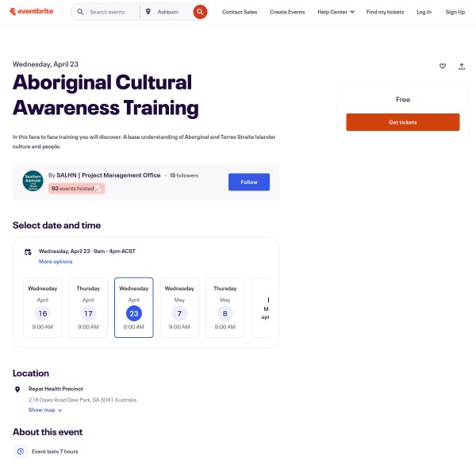The image size is (476, 476).
Task: Click the Get tickets button
Action: pos(402,122)
